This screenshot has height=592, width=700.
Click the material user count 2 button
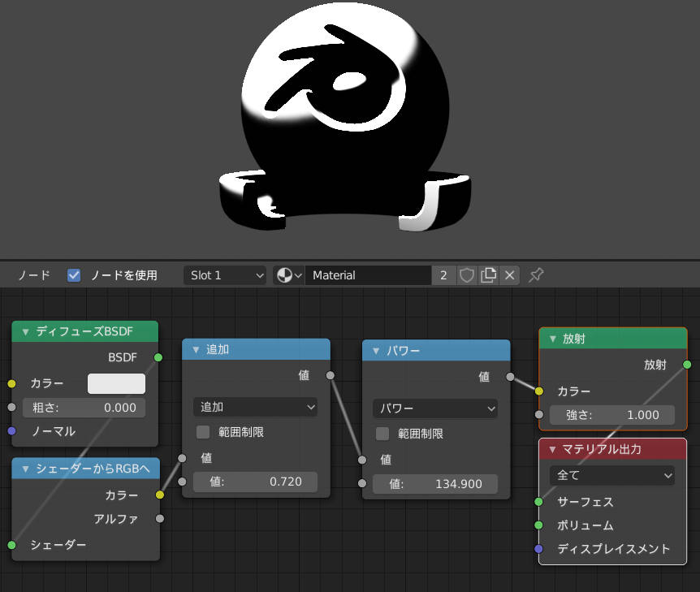443,275
